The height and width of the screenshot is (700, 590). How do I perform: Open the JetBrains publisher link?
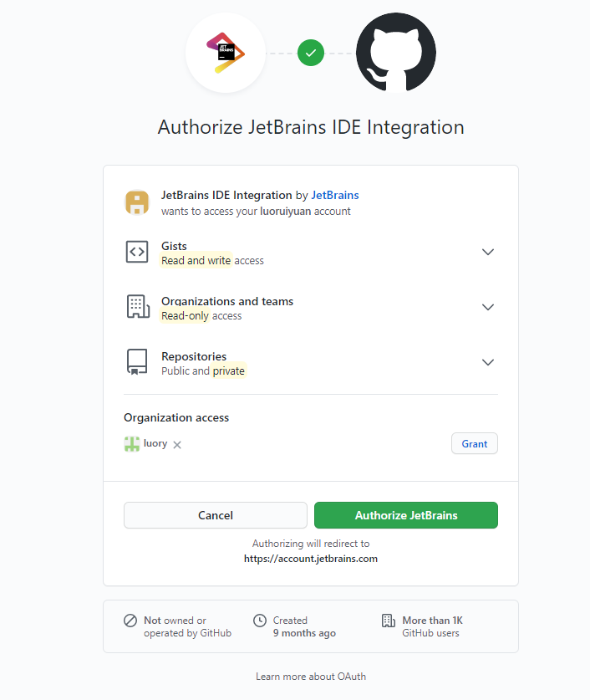tap(335, 195)
